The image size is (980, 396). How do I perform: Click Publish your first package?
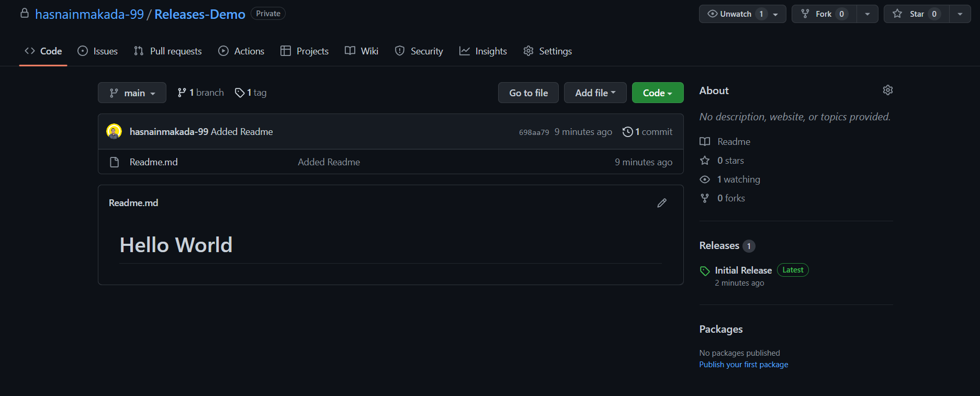[x=744, y=365]
